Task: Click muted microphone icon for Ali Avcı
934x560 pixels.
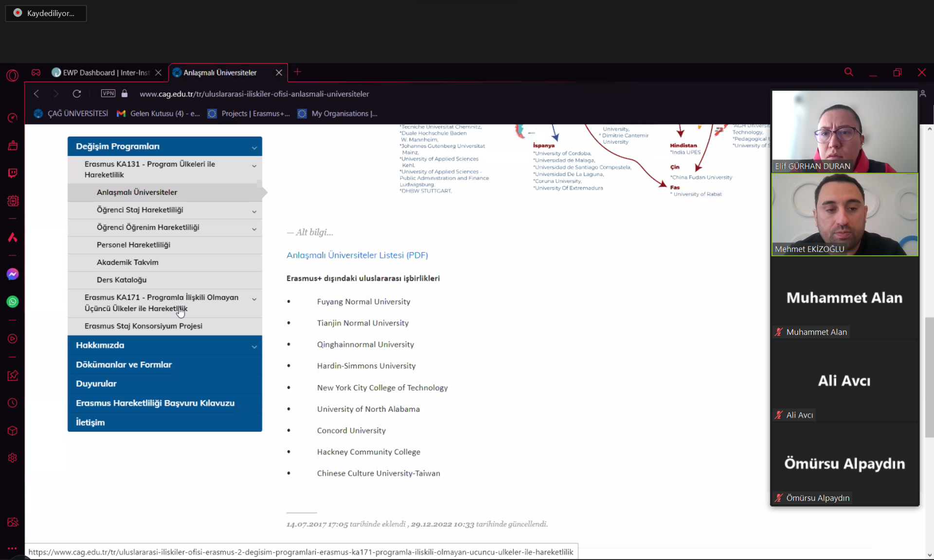Action: point(779,415)
